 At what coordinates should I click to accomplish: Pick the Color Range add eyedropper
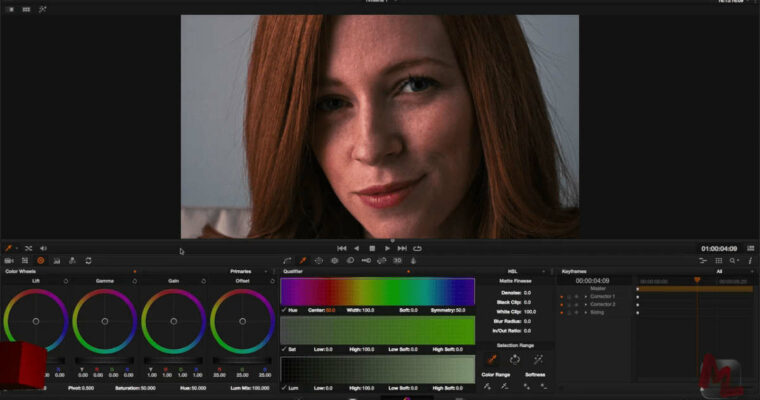coord(487,386)
